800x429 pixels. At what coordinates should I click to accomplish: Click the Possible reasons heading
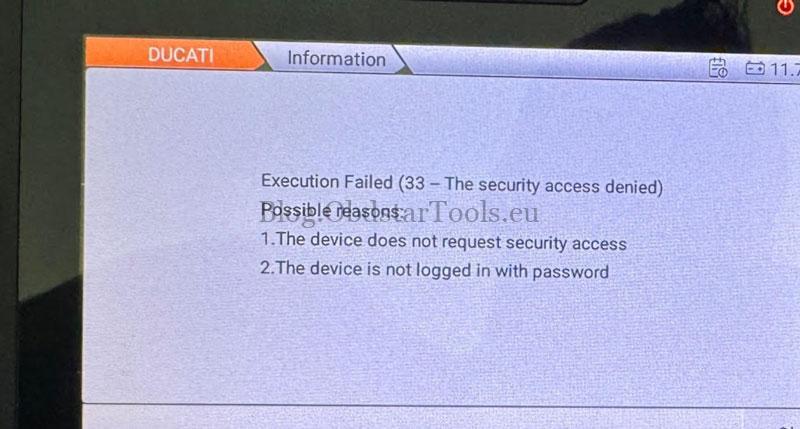(332, 210)
